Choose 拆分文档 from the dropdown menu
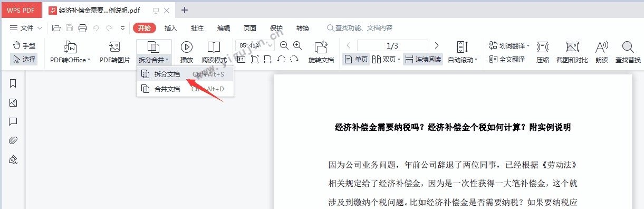 point(185,74)
